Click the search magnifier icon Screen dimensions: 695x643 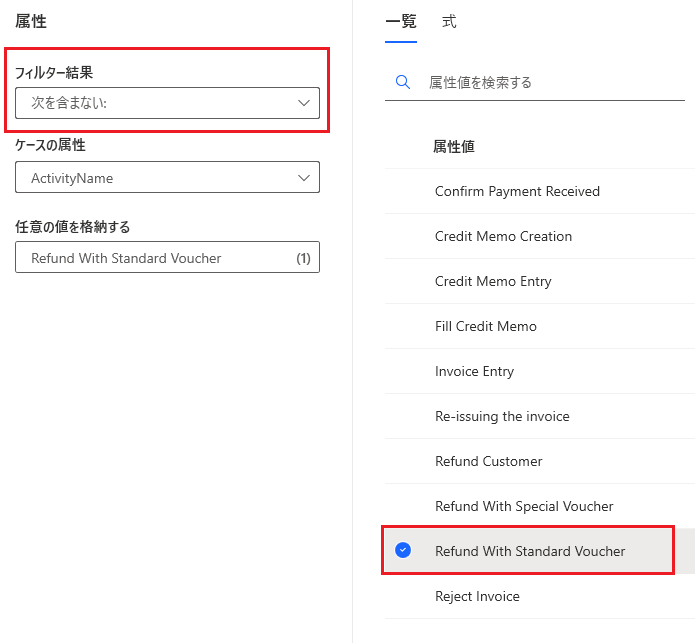coord(402,82)
